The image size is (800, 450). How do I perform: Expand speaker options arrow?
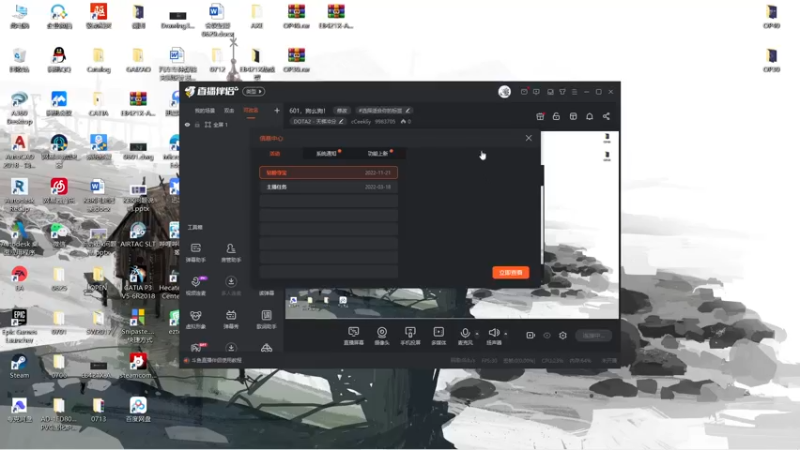click(506, 334)
